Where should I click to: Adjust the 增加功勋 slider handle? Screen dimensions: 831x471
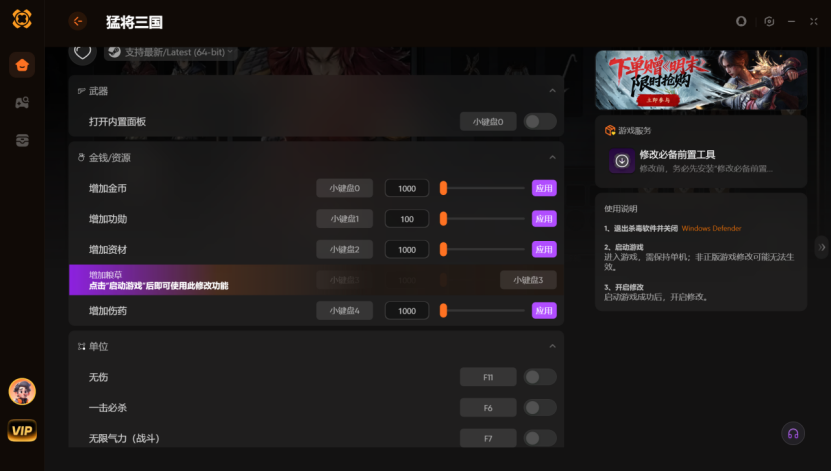(x=444, y=219)
